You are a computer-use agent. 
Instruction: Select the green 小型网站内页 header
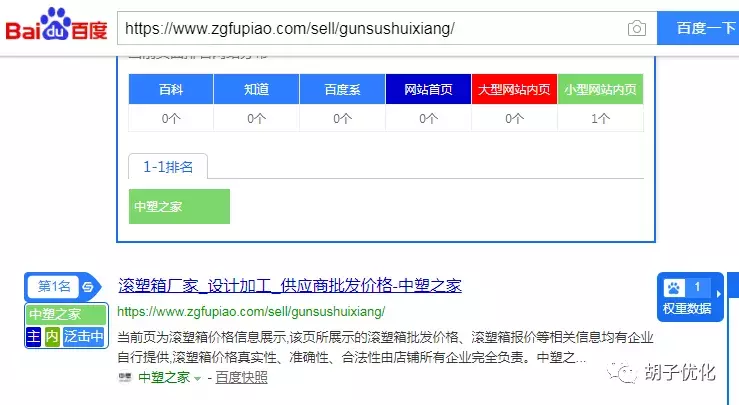click(x=600, y=89)
